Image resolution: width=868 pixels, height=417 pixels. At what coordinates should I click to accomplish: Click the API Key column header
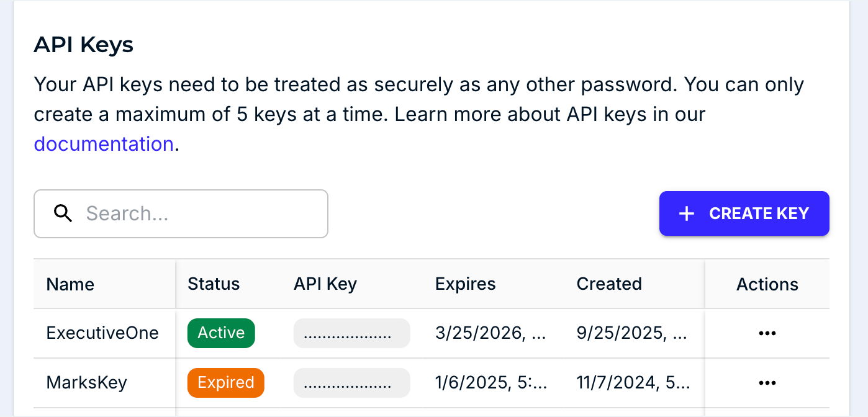325,284
